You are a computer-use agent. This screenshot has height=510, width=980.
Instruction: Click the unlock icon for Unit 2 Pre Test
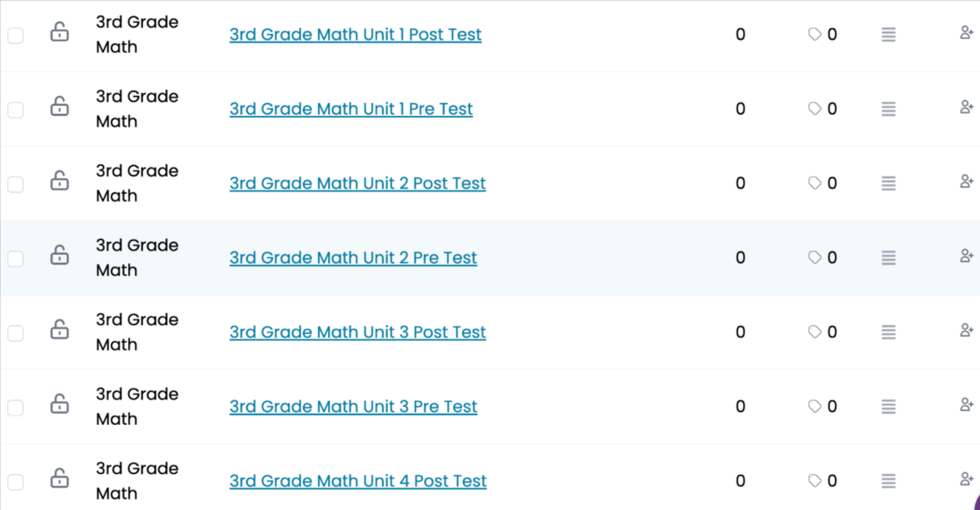point(60,255)
